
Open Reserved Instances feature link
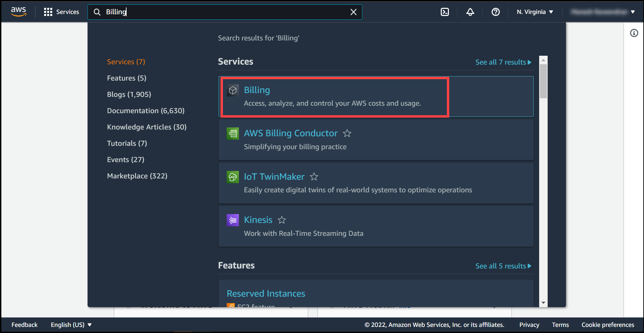pos(266,294)
